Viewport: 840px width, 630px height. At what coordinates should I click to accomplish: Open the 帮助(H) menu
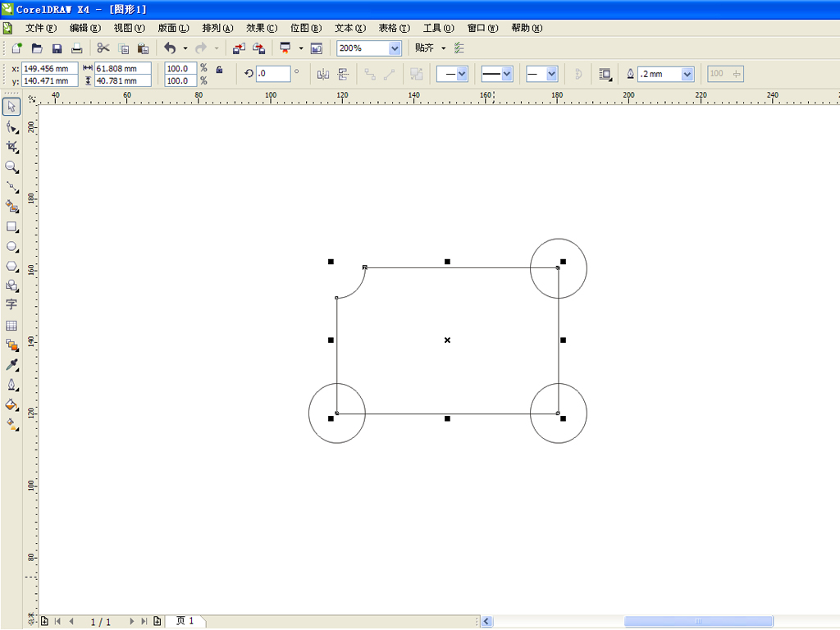tap(527, 28)
